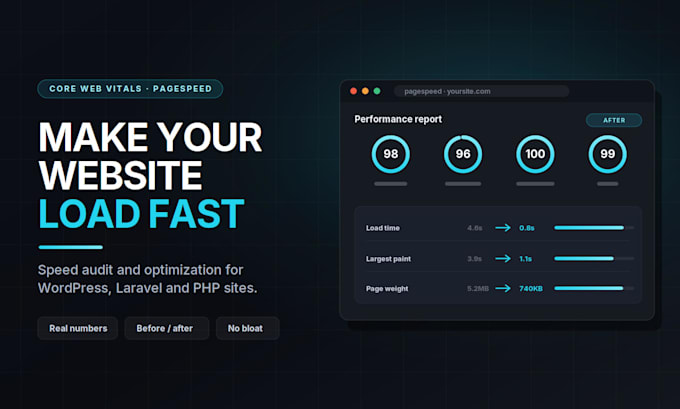
Task: Click the AFTER badge in performance report
Action: click(614, 120)
